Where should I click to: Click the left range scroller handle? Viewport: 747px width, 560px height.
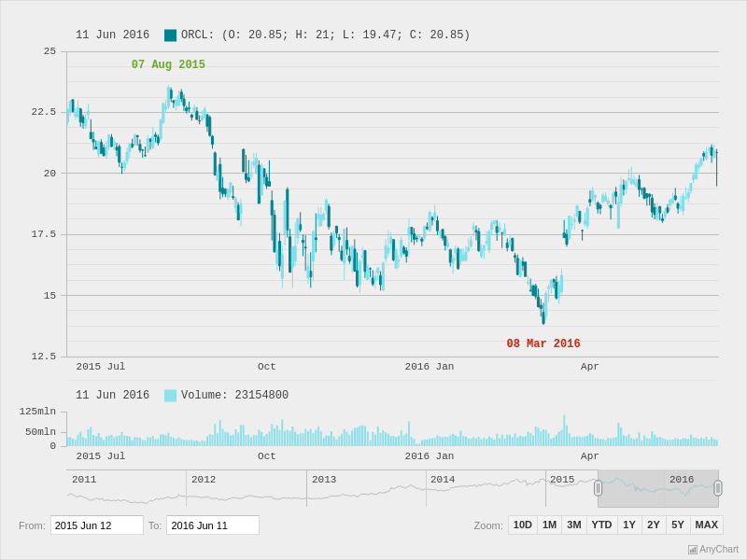pos(598,488)
